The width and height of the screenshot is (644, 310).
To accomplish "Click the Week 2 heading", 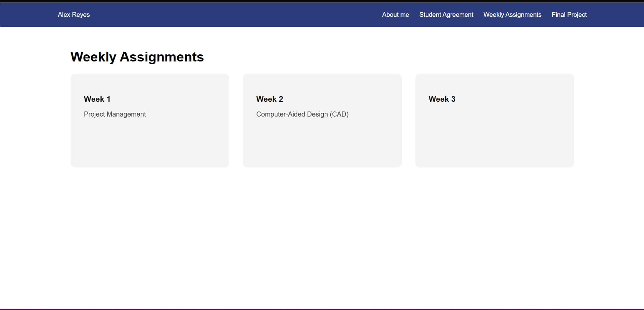I will click(269, 99).
